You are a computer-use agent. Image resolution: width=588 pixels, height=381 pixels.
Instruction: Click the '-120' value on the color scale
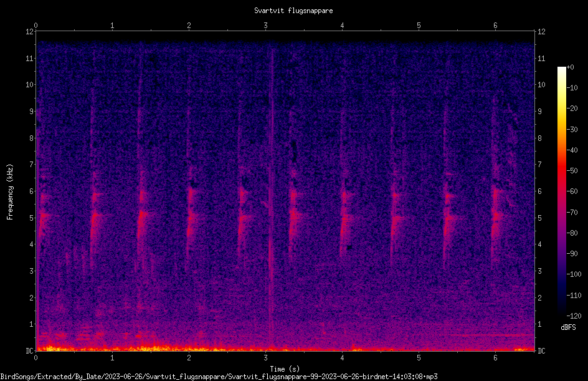click(x=574, y=316)
